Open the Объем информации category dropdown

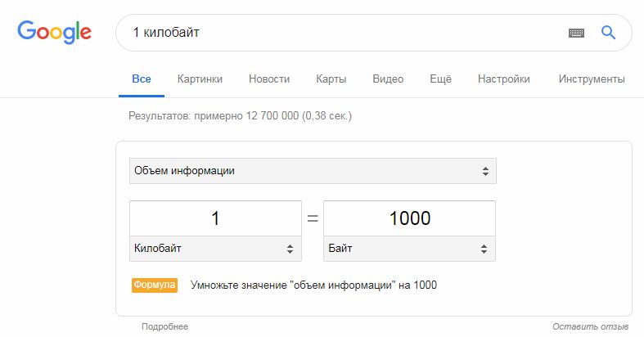pos(313,171)
